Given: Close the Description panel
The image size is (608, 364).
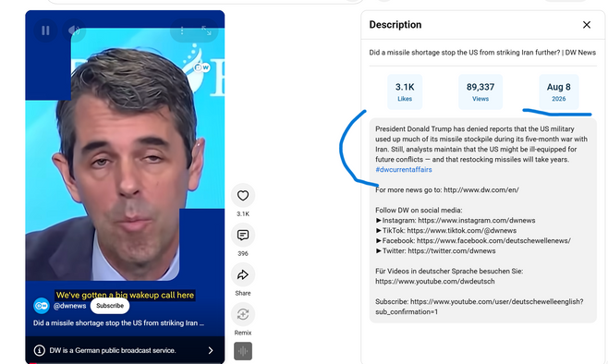Looking at the screenshot, I should (586, 25).
